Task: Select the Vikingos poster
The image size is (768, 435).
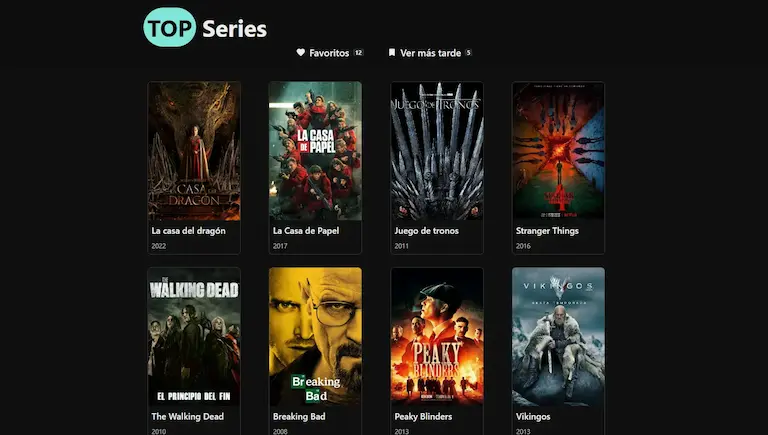Action: tap(558, 337)
